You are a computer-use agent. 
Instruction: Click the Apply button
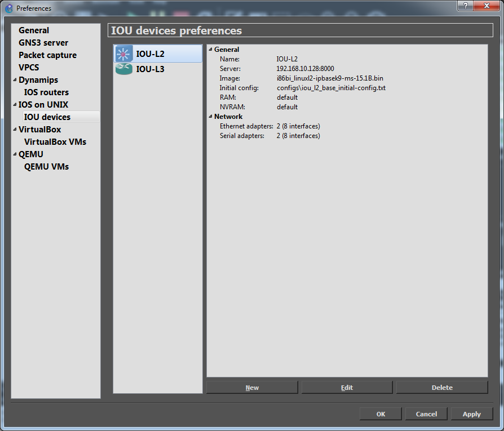coord(471,414)
